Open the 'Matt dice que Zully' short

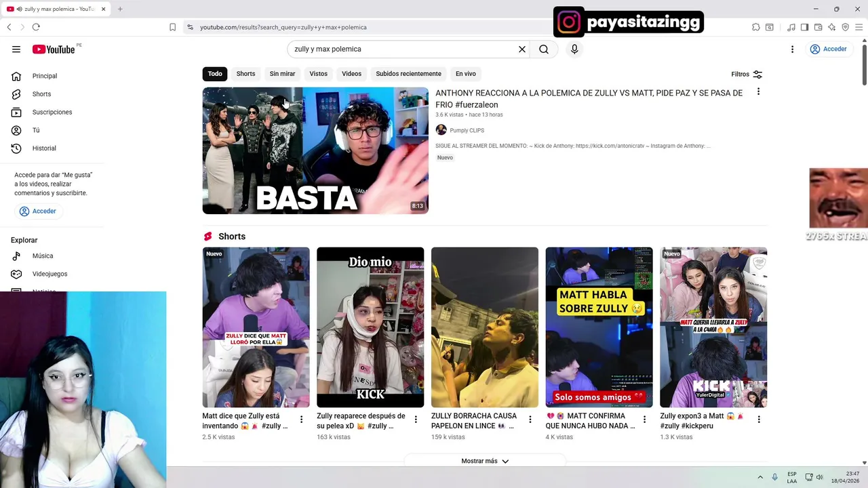[x=256, y=327]
